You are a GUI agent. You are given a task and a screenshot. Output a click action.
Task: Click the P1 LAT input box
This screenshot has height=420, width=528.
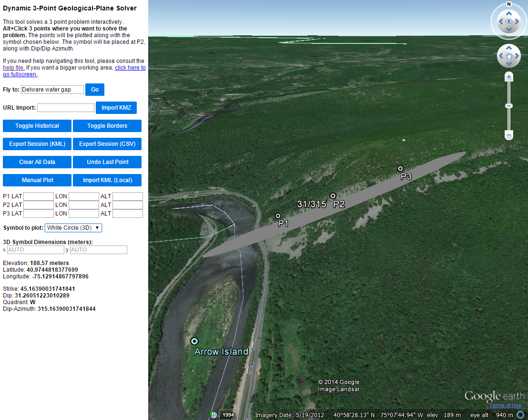point(39,196)
